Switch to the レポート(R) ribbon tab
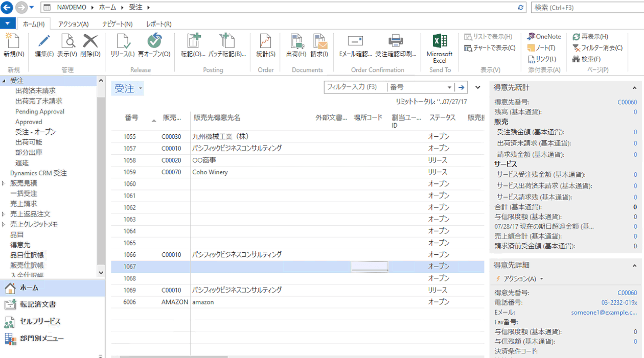The width and height of the screenshot is (644, 358). [x=158, y=24]
